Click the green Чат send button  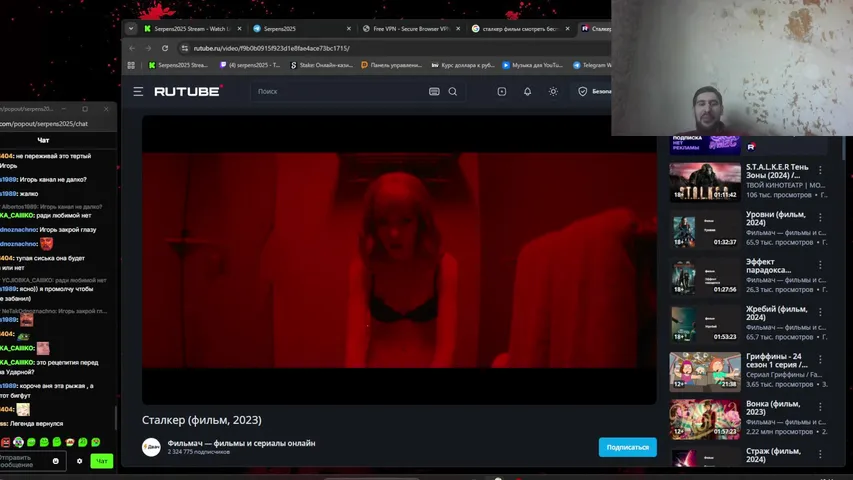[102, 461]
